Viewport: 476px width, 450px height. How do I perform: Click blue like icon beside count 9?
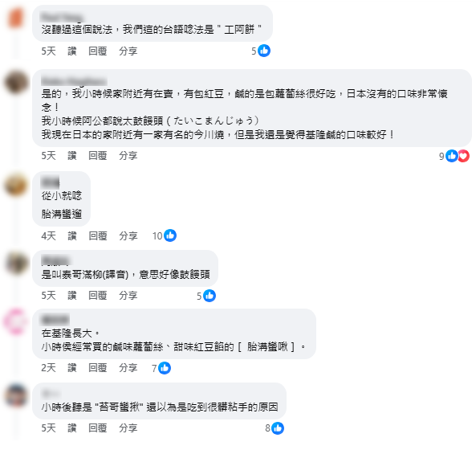452,156
